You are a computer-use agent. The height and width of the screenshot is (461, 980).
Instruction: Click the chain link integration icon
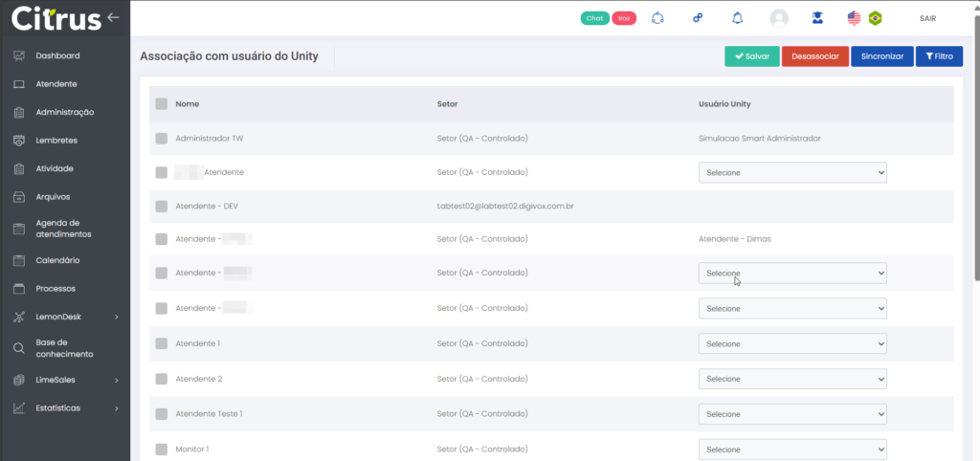click(698, 18)
